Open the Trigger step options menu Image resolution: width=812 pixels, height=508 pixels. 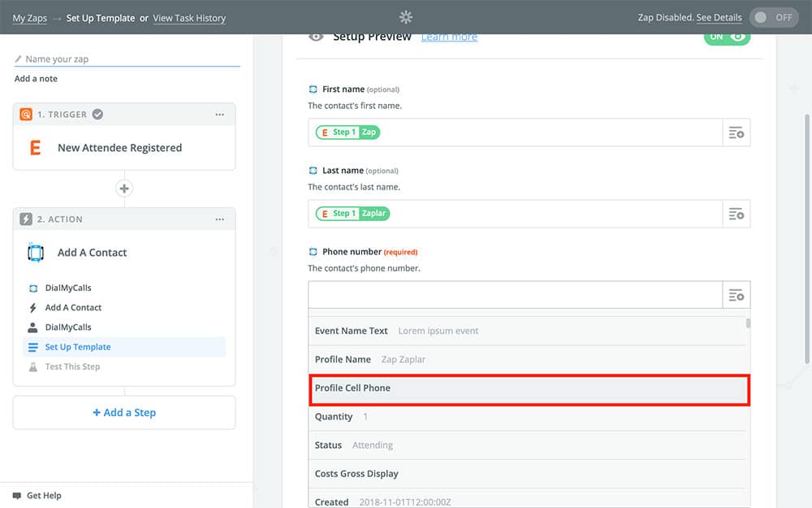[220, 115]
